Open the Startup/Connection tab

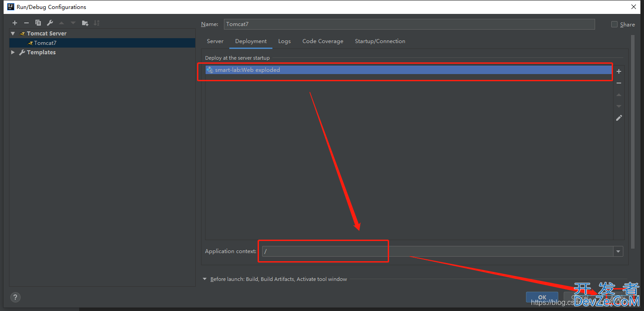[x=380, y=41]
